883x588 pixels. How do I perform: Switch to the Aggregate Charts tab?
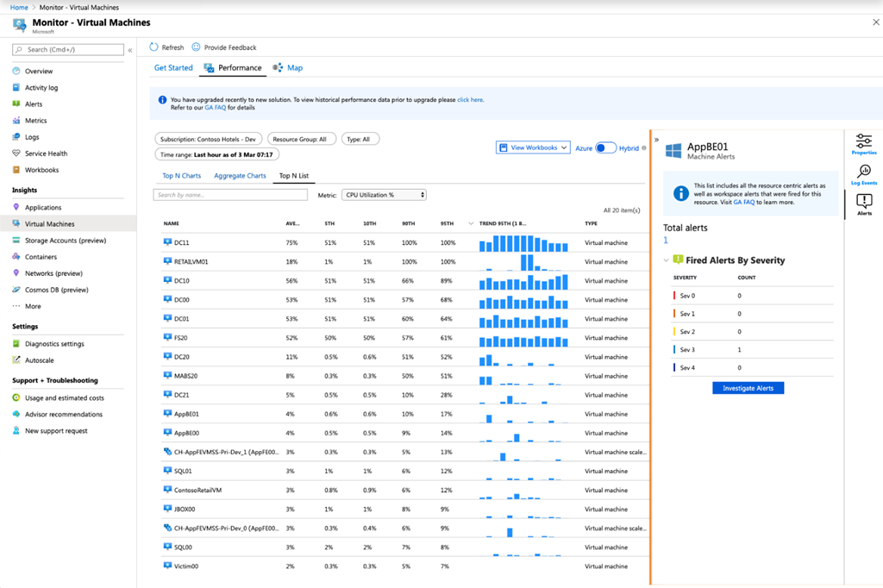[240, 176]
